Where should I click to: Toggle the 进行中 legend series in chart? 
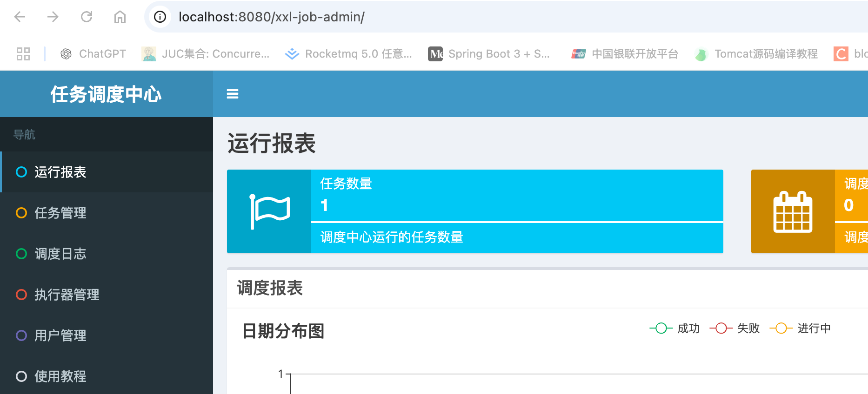pos(800,328)
